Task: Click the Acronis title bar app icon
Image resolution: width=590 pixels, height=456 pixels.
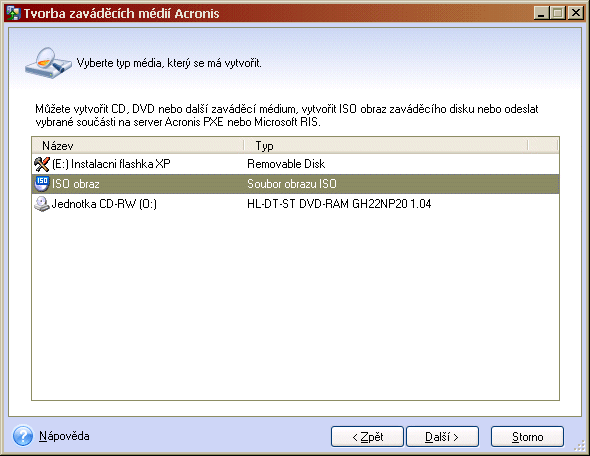Action: point(13,13)
